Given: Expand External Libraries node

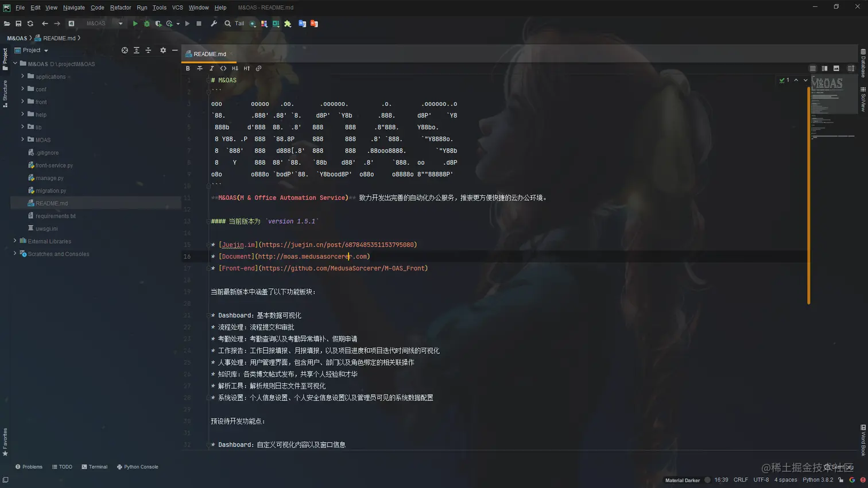Looking at the screenshot, I should point(15,241).
